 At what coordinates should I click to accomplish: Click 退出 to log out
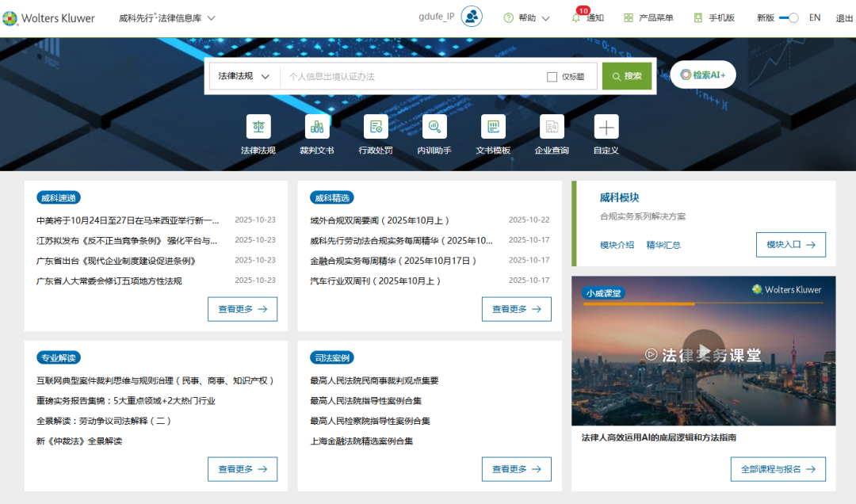[x=844, y=18]
